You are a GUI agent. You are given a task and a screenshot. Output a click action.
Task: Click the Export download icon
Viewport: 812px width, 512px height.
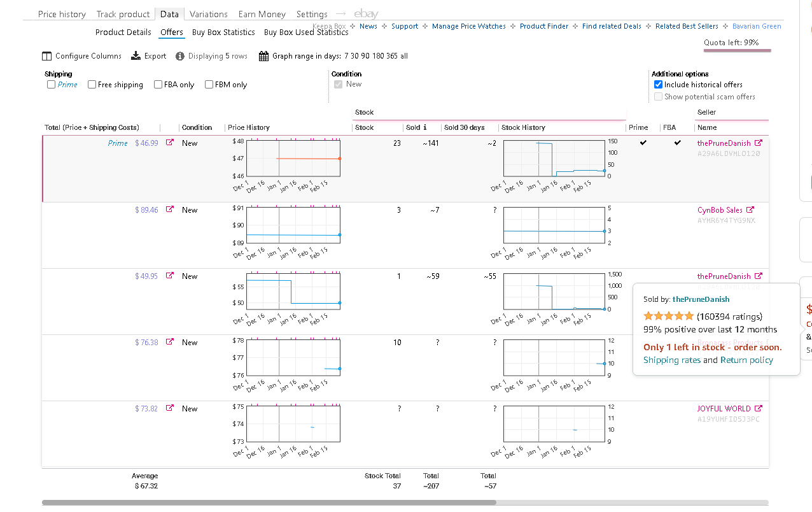136,56
